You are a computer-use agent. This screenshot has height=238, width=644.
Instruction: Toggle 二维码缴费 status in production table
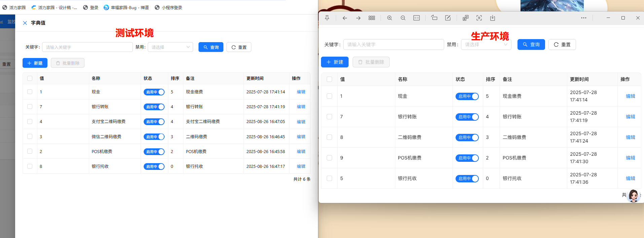point(467,138)
